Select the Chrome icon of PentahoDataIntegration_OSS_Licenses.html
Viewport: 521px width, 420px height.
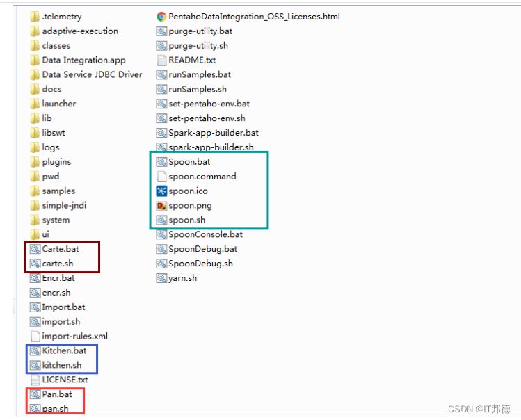point(161,16)
